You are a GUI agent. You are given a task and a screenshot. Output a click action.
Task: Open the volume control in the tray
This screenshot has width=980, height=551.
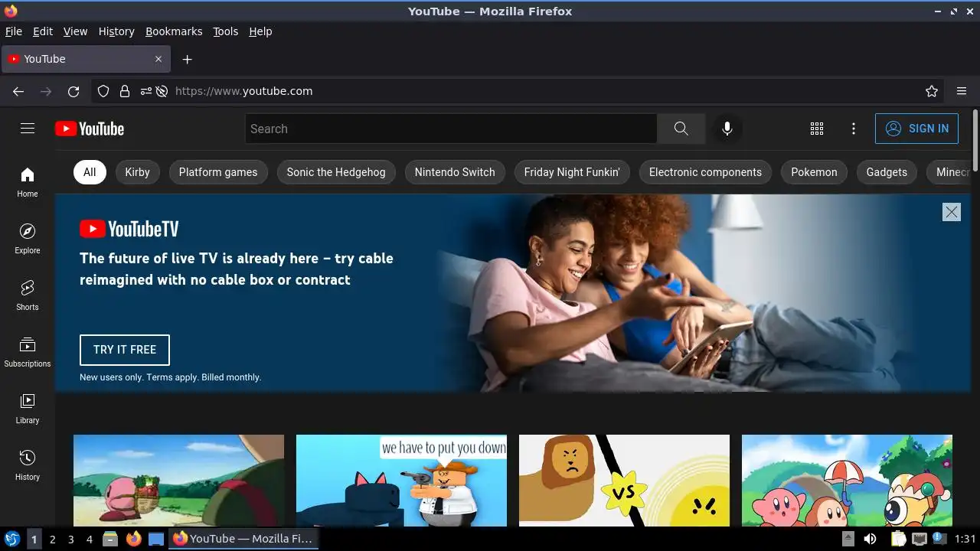point(871,539)
